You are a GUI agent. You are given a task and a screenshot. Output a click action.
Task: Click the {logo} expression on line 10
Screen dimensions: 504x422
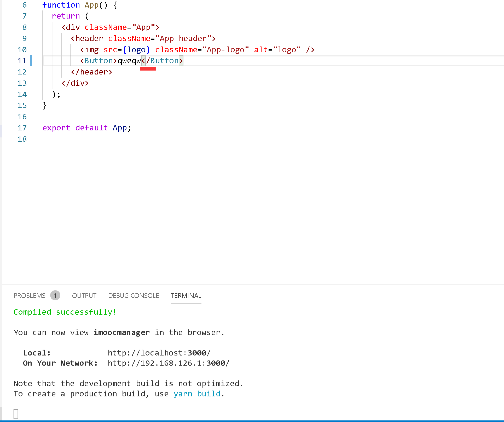point(136,50)
